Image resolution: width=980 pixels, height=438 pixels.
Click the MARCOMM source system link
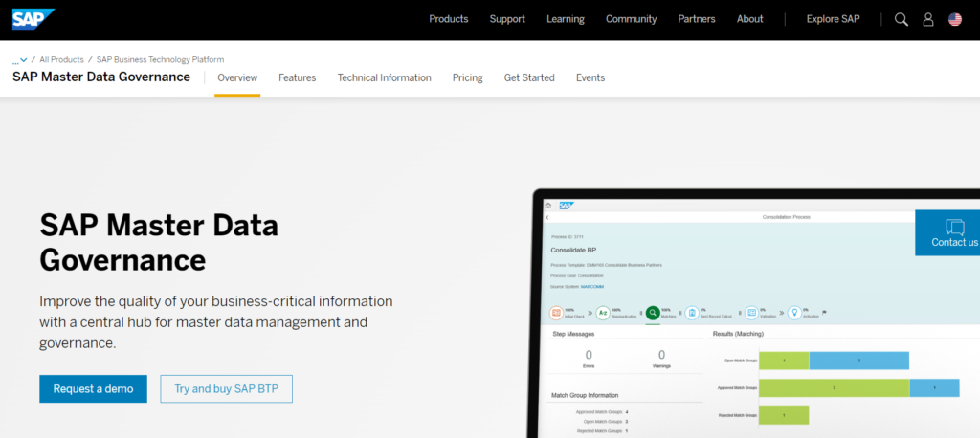(x=591, y=287)
